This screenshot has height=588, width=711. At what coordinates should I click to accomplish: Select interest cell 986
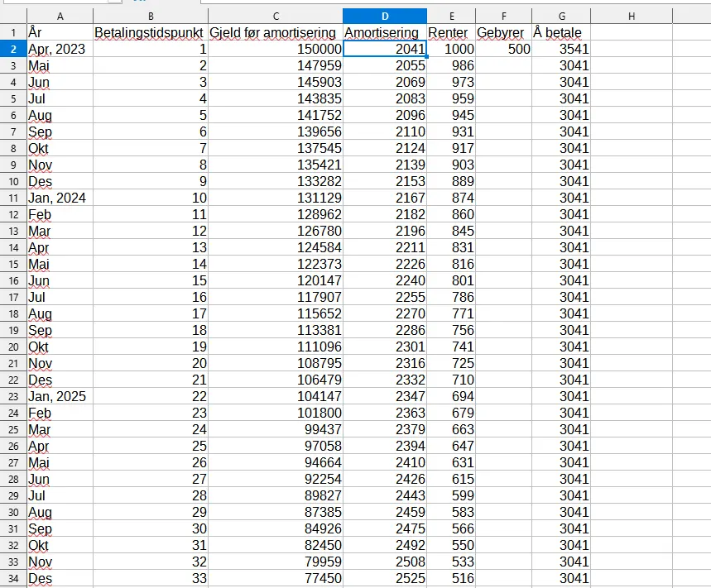pyautogui.click(x=452, y=65)
